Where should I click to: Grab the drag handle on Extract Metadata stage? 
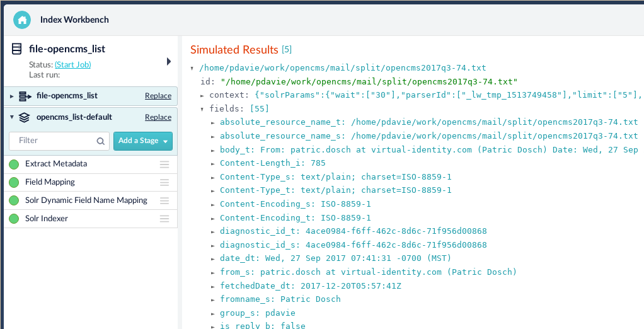coord(164,164)
